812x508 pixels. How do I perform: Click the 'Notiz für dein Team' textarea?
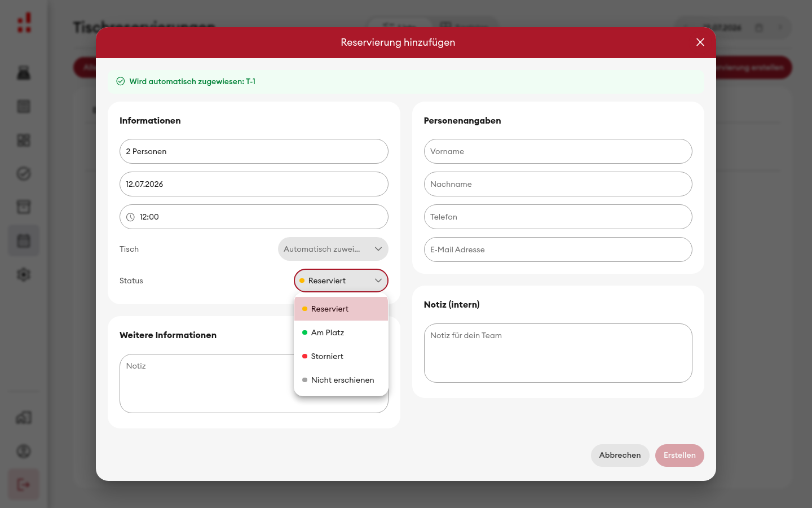click(x=558, y=353)
